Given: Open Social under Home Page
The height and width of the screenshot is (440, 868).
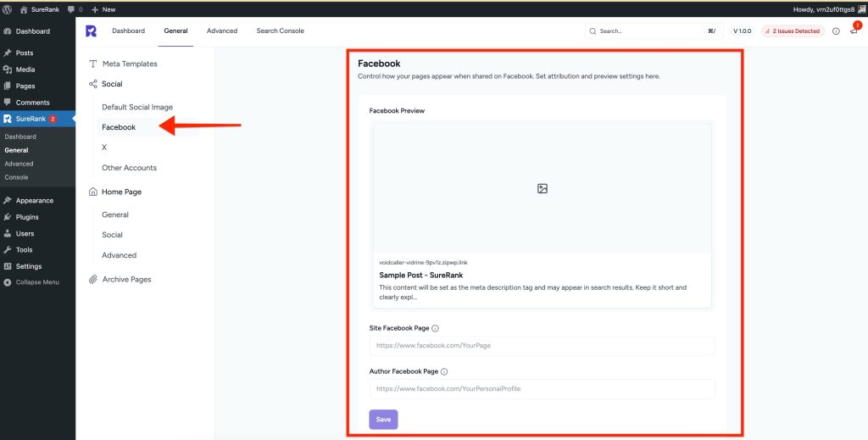Looking at the screenshot, I should coord(113,235).
